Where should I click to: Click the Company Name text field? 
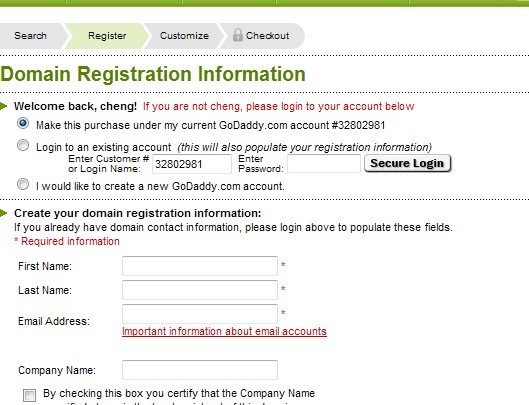point(200,370)
